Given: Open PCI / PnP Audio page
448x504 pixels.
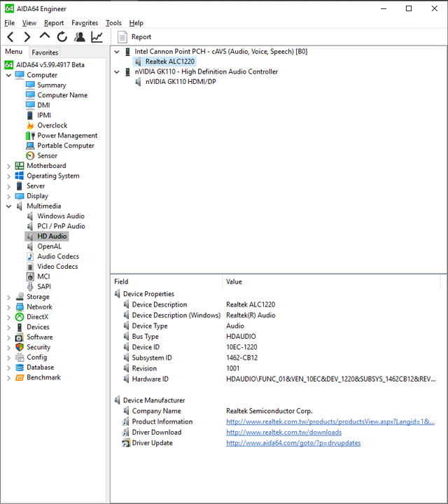Looking at the screenshot, I should (61, 226).
